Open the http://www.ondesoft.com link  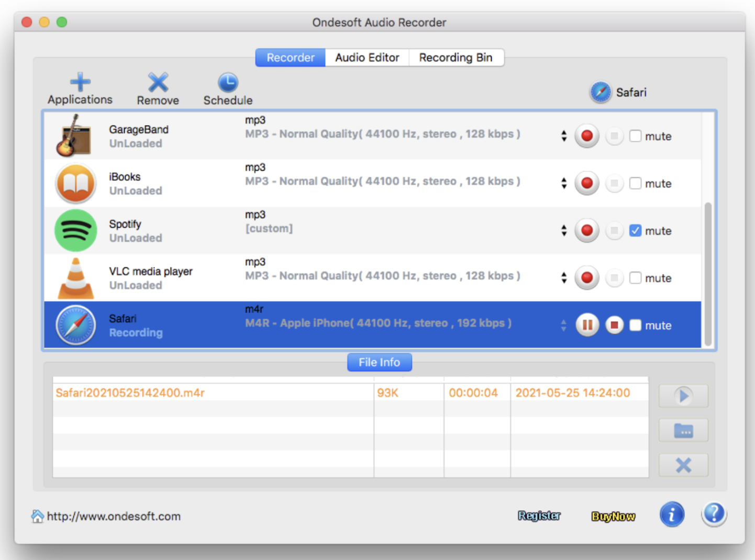click(114, 516)
